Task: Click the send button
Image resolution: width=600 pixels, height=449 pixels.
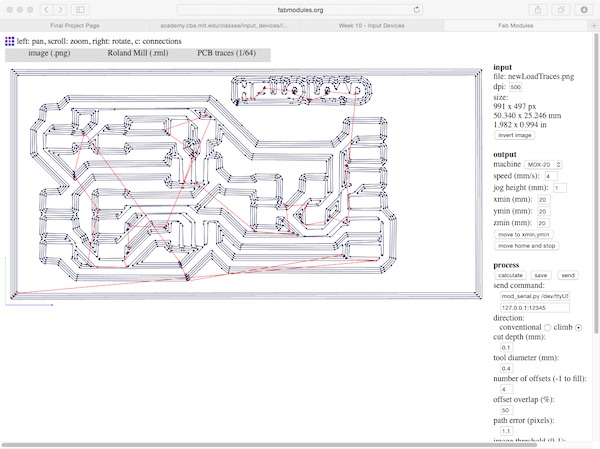Action: point(568,275)
